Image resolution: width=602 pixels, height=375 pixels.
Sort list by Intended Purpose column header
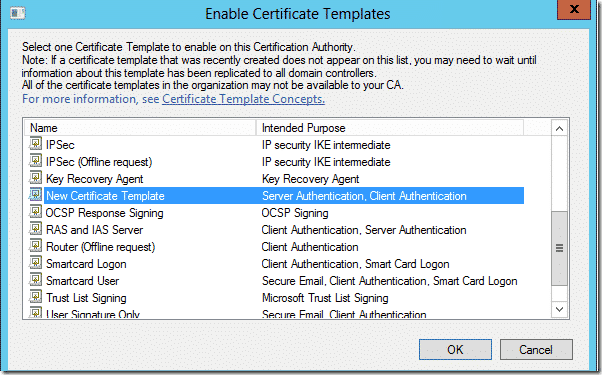pyautogui.click(x=390, y=128)
